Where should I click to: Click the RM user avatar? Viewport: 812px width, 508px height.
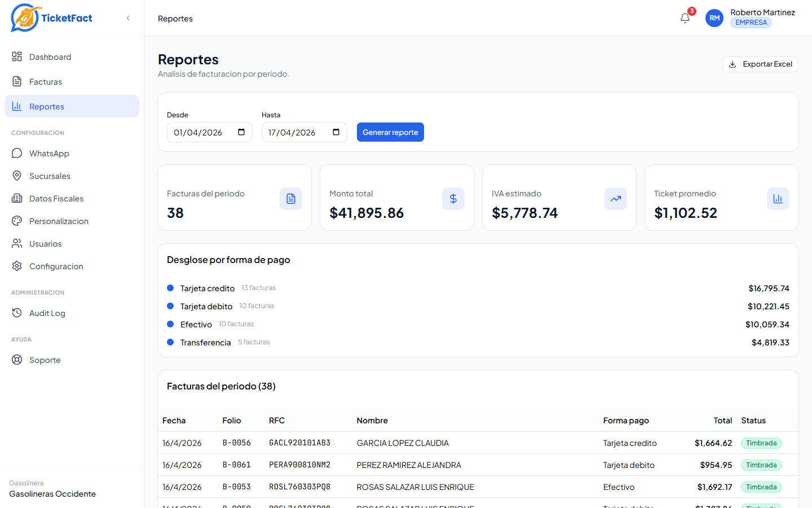point(714,18)
